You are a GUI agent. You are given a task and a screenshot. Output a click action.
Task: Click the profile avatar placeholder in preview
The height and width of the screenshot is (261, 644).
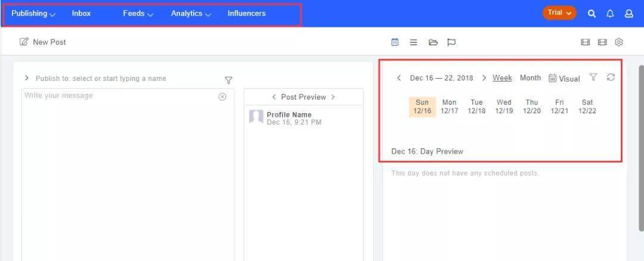tap(256, 117)
